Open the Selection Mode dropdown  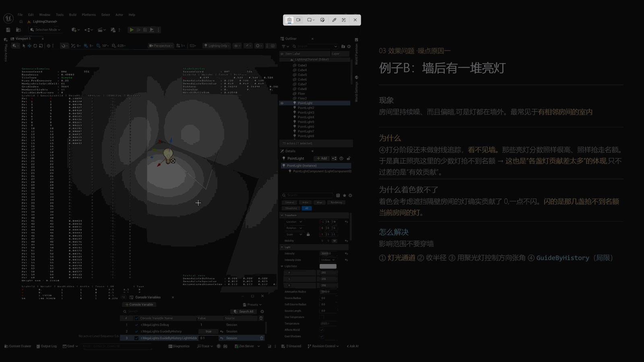point(45,30)
